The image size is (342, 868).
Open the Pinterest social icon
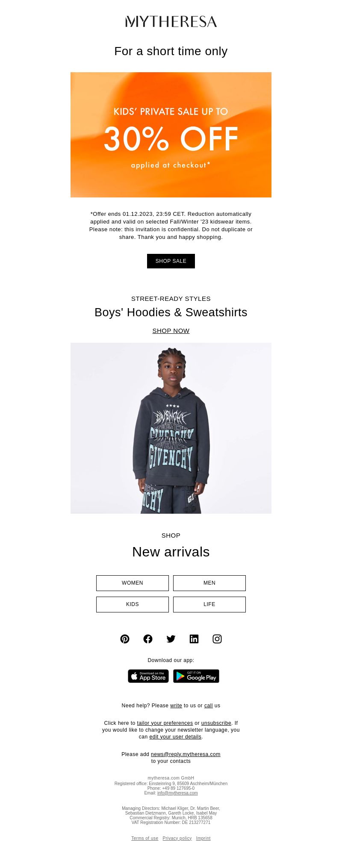tap(125, 639)
